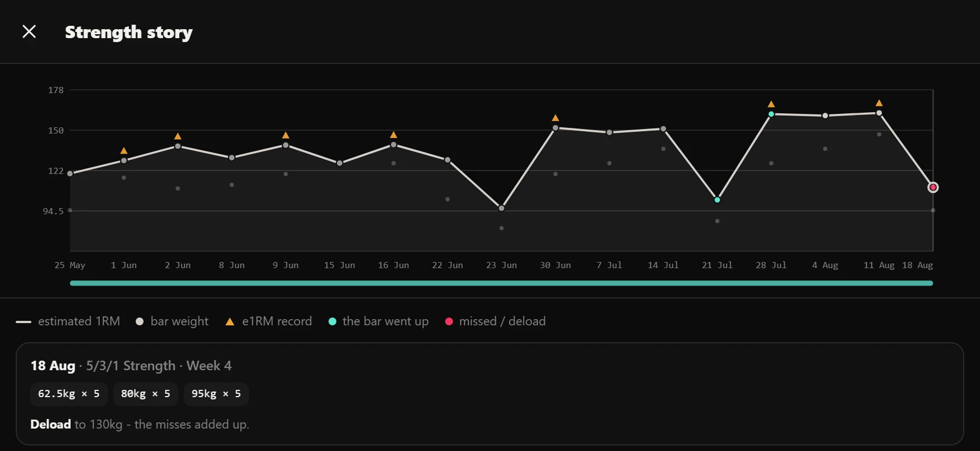
Task: Click the 18 Aug x-axis date label
Action: (917, 265)
